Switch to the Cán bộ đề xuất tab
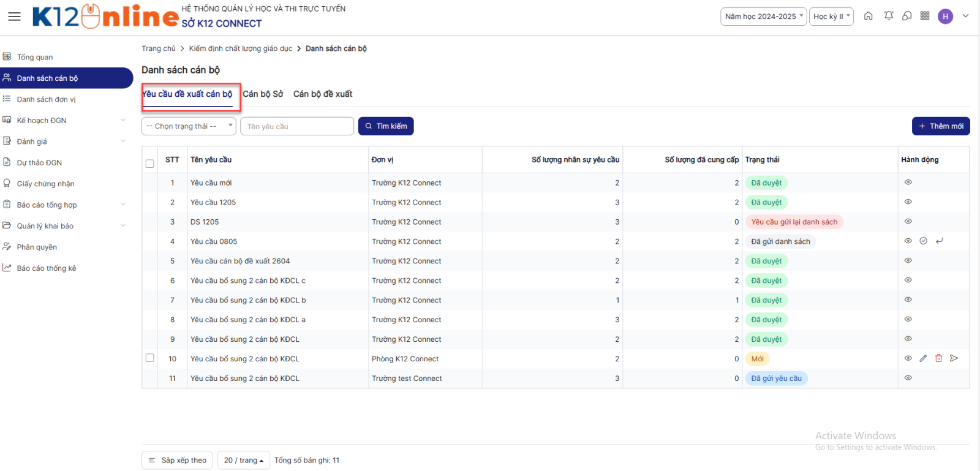 pyautogui.click(x=323, y=94)
